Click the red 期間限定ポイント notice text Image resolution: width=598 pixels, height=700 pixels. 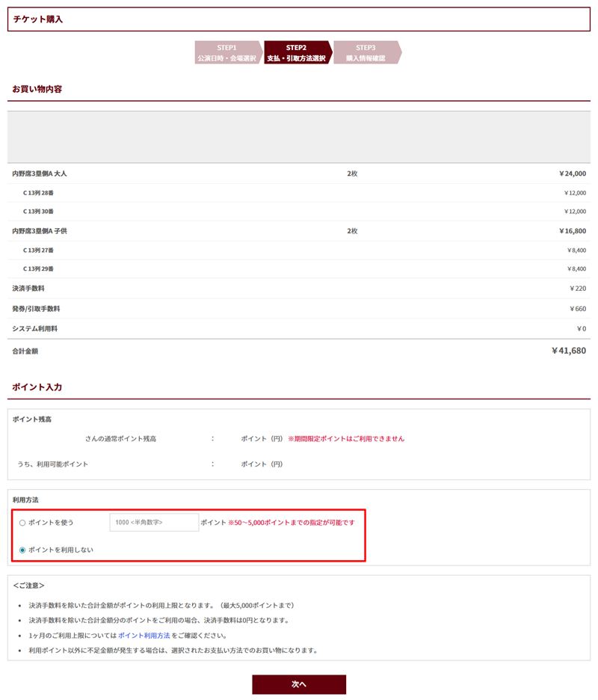coord(345,438)
